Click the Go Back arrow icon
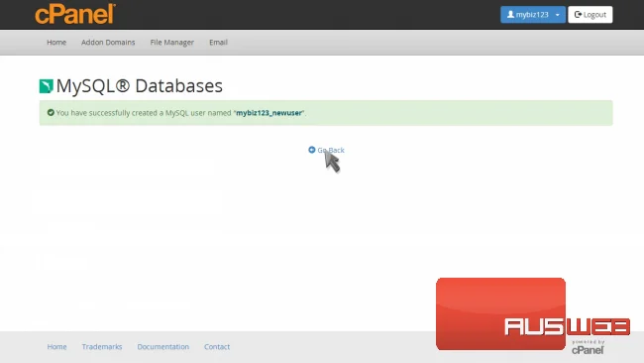The image size is (644, 363). [x=312, y=150]
